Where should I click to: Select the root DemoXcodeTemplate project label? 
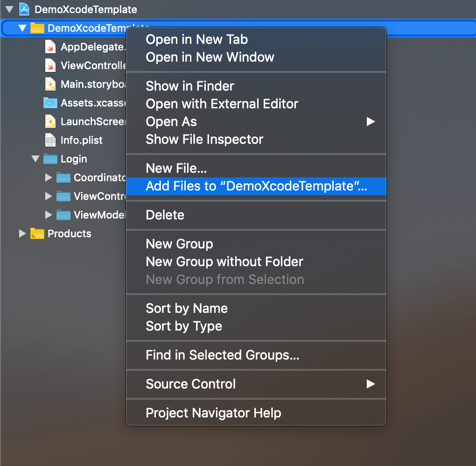85,9
